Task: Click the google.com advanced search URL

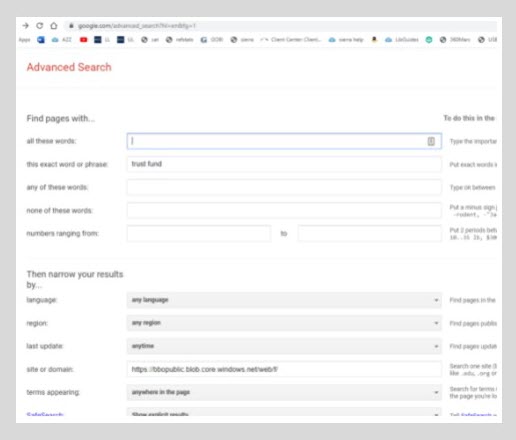Action: pos(137,26)
